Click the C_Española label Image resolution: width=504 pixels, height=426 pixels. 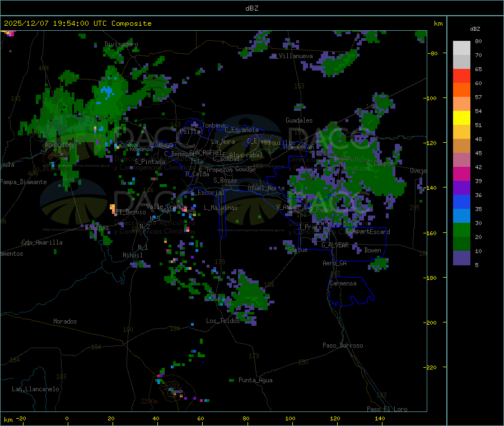[241, 130]
